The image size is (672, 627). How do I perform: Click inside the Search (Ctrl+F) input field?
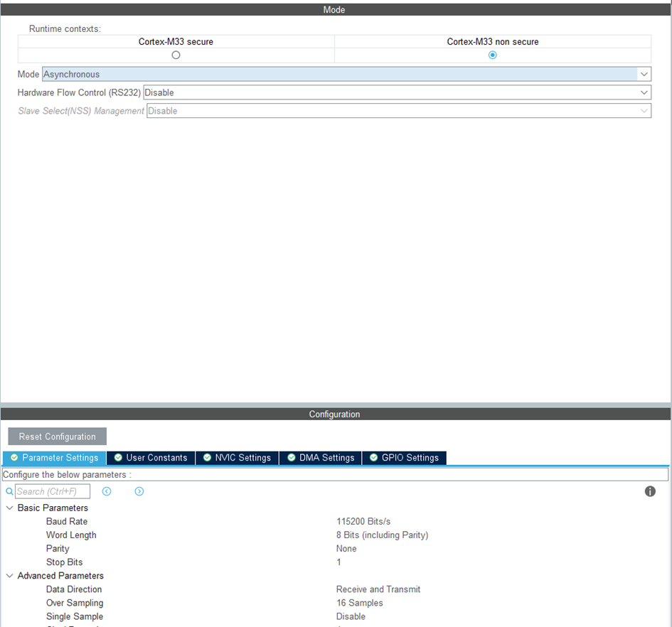tap(53, 491)
